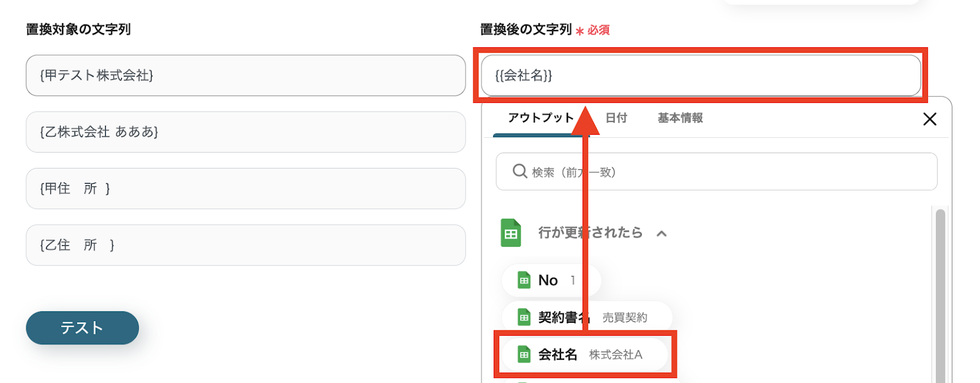The height and width of the screenshot is (383, 980).
Task: Close the output selection panel
Action: pos(929,119)
